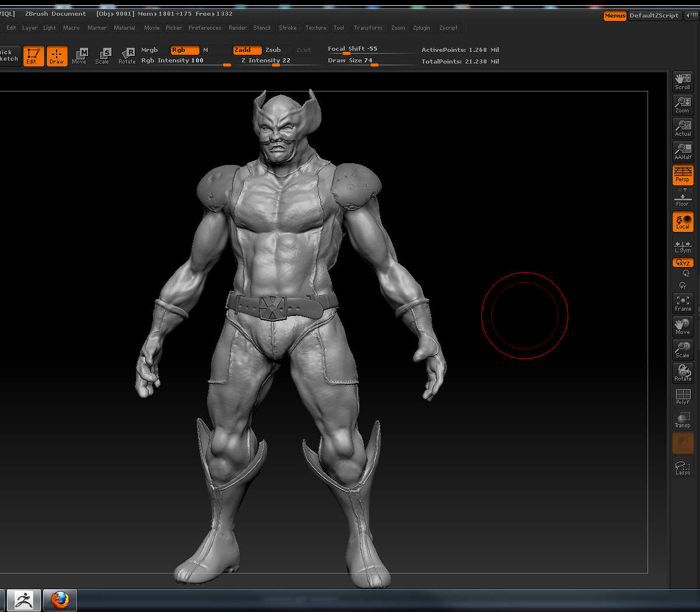The width and height of the screenshot is (700, 612).
Task: Open the Stencil menu
Action: click(262, 28)
